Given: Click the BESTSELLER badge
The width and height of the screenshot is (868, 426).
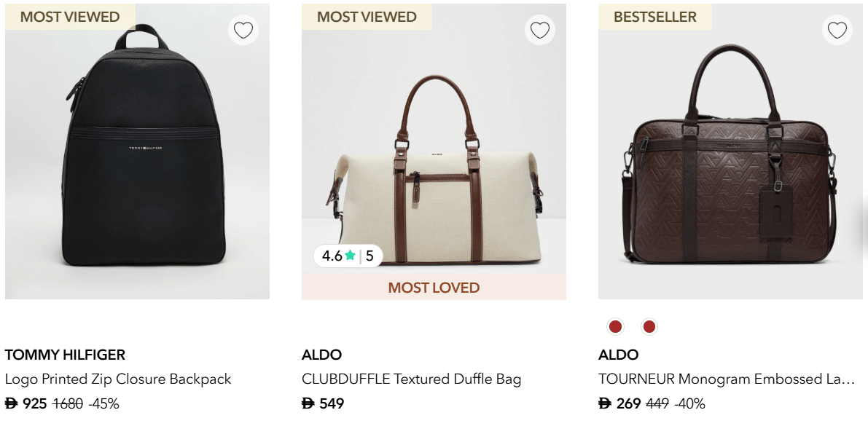Looking at the screenshot, I should 655,17.
